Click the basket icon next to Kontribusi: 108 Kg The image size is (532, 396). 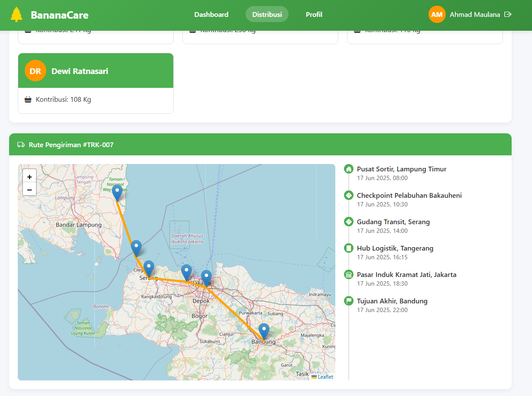pyautogui.click(x=28, y=100)
